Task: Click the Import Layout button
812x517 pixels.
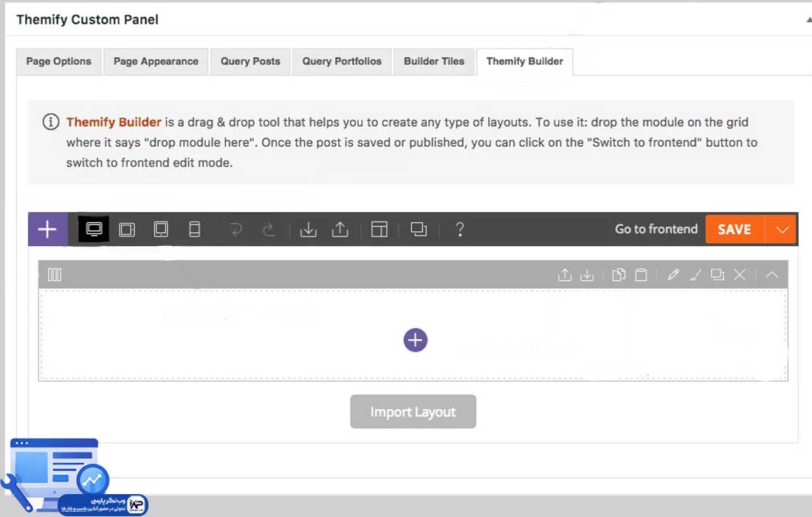Action: point(413,412)
